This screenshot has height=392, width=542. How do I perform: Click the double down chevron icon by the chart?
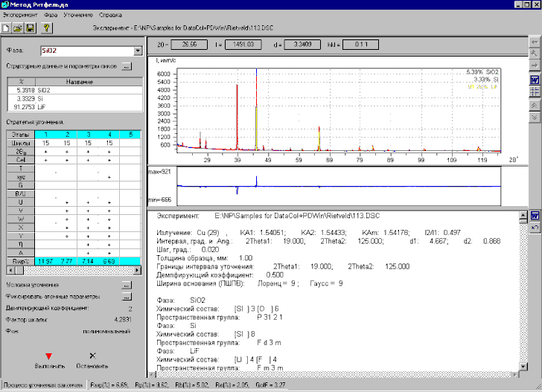coord(534,116)
